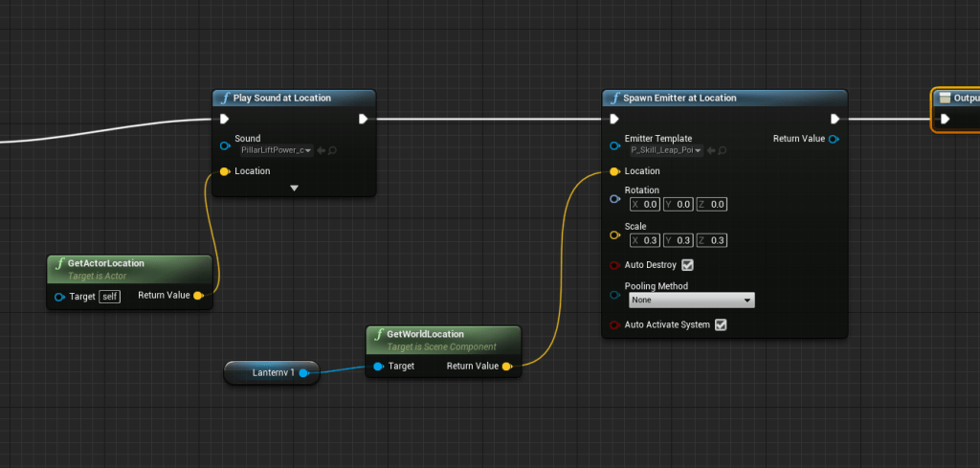The height and width of the screenshot is (468, 980).
Task: Click the Return Value pin on GetActorLocation
Action: point(198,297)
